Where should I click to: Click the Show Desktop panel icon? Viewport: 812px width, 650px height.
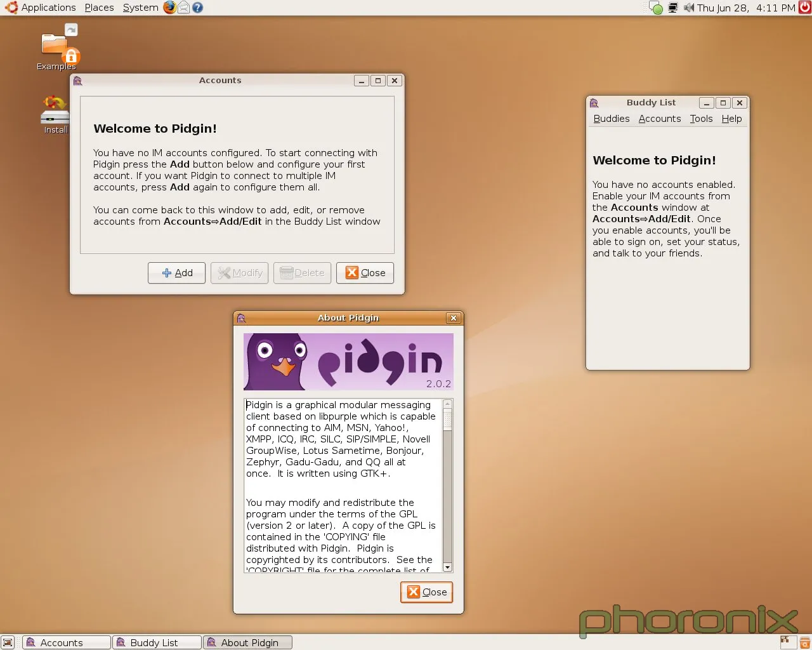point(8,642)
